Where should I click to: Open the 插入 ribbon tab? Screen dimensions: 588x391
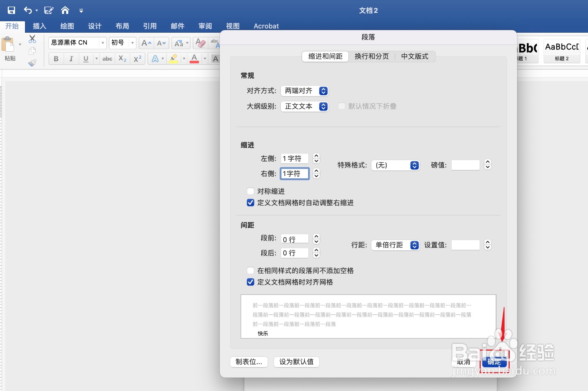click(x=39, y=26)
